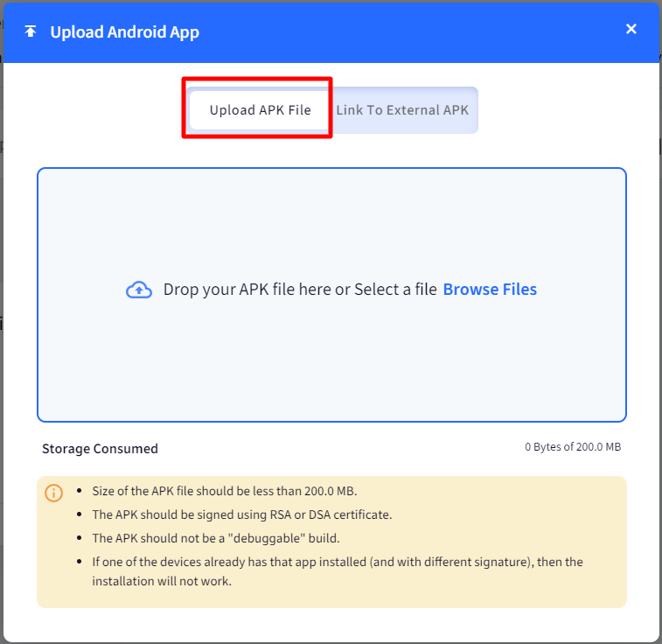Click the RSA or DSA certificate note
Screen dimensions: 662x644
pyautogui.click(x=242, y=514)
